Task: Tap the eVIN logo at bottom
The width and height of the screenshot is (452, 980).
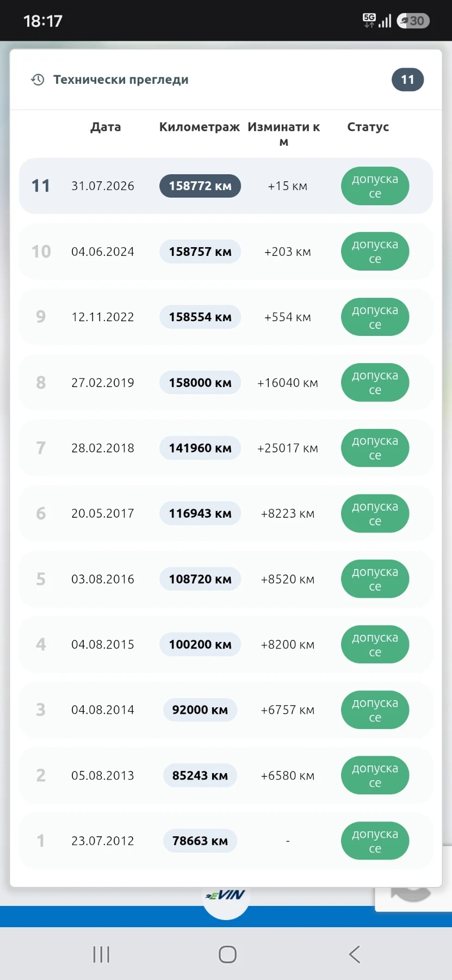Action: pos(226,895)
